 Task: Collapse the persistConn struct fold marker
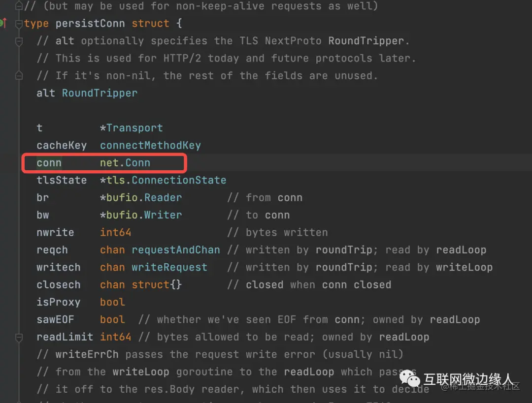tap(19, 24)
